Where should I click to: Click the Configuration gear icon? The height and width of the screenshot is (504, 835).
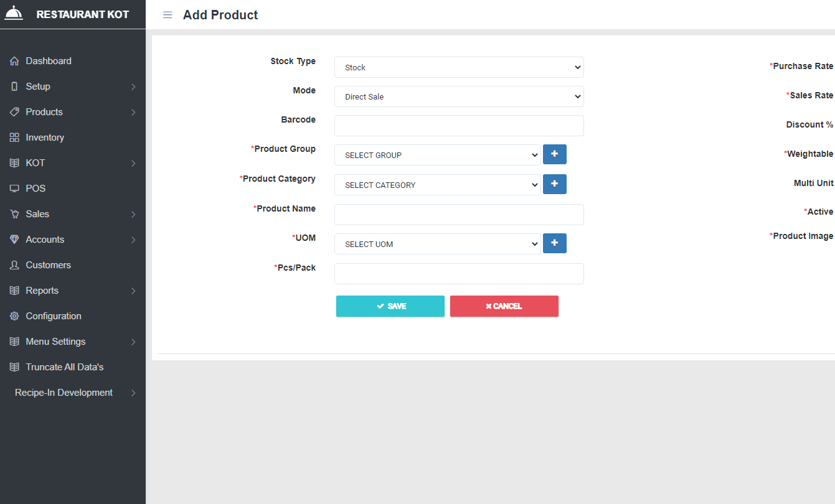pos(14,316)
